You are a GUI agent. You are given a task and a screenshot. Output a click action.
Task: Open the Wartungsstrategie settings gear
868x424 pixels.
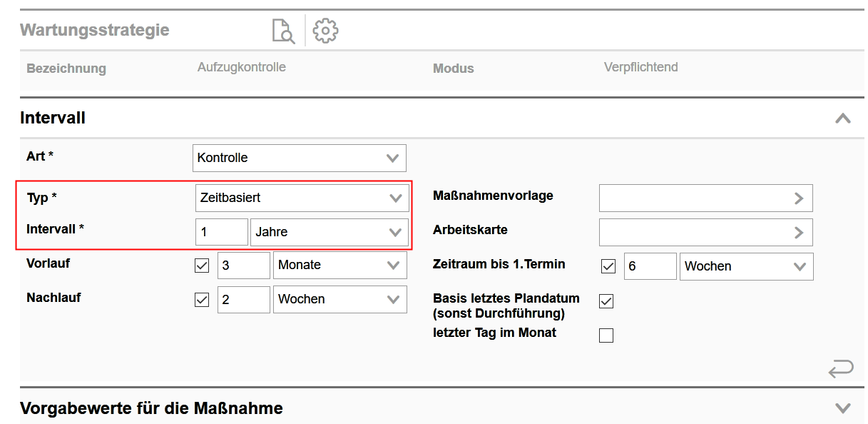click(x=325, y=31)
